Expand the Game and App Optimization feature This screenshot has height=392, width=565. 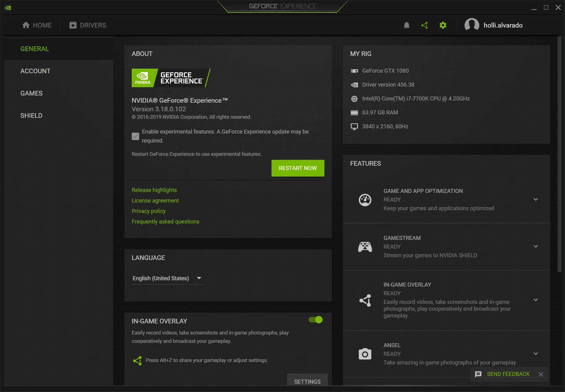click(x=536, y=199)
